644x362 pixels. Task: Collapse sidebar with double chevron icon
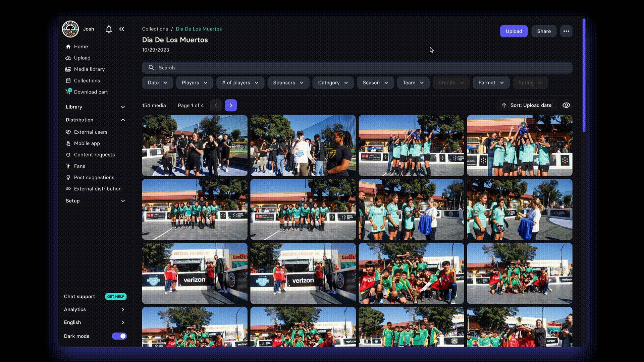122,29
